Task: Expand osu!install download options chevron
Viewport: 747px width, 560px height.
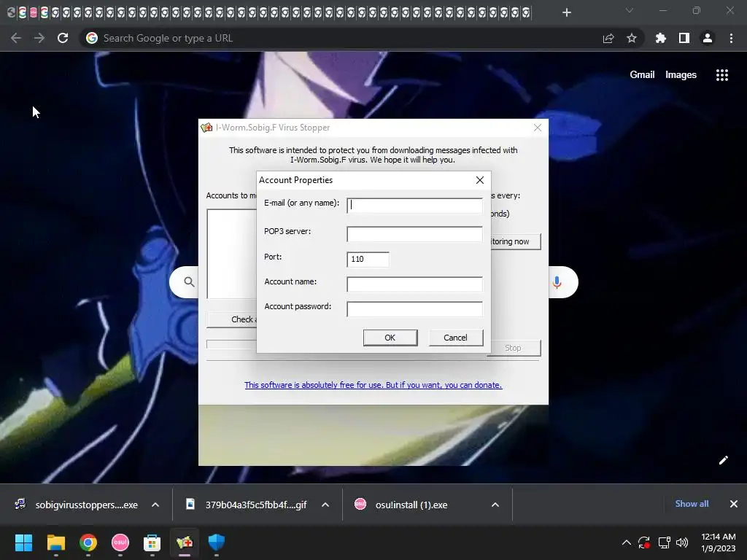Action: 495,505
